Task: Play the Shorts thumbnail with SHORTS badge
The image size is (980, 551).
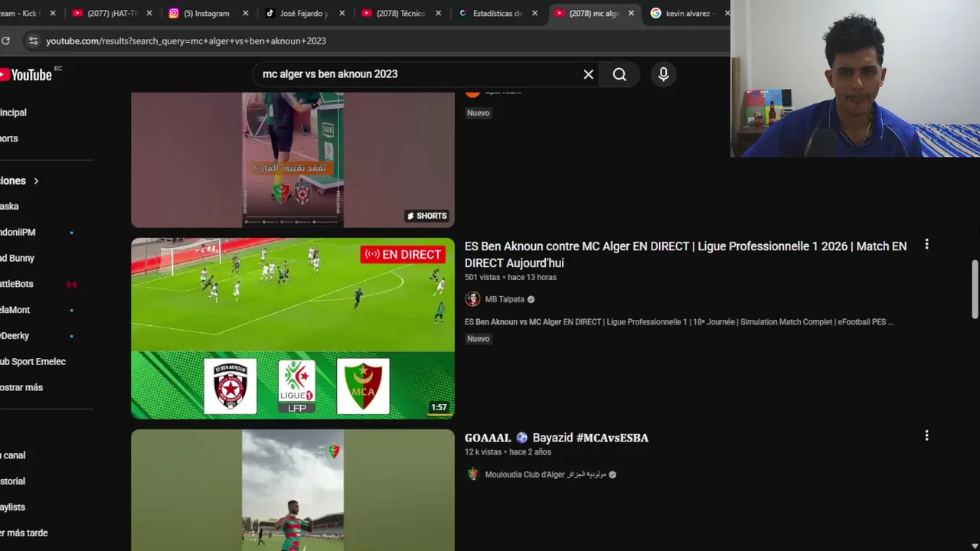Action: [x=292, y=160]
